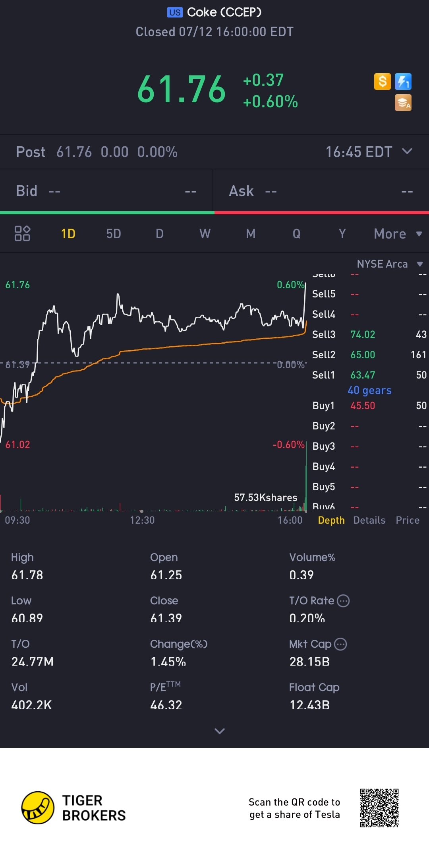Tap the Vol 402.2K value
429x868 pixels.
pos(31,705)
